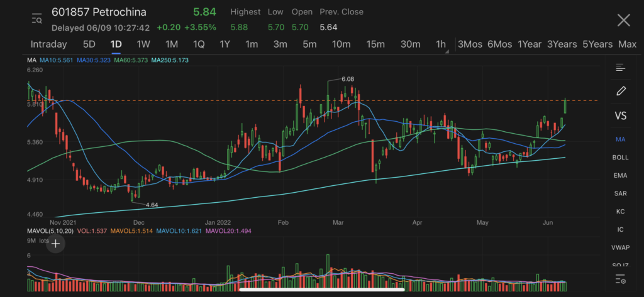644x297 pixels.
Task: Enable the SAR indicator
Action: (x=620, y=193)
